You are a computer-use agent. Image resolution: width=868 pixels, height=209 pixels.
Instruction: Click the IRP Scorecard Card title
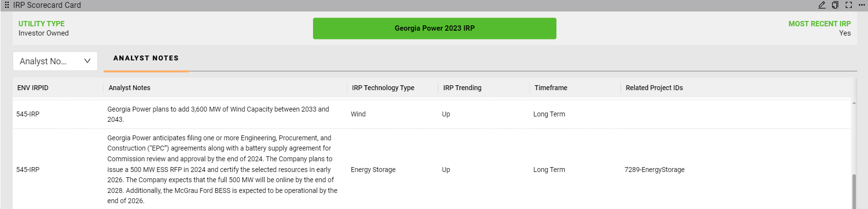click(x=47, y=5)
